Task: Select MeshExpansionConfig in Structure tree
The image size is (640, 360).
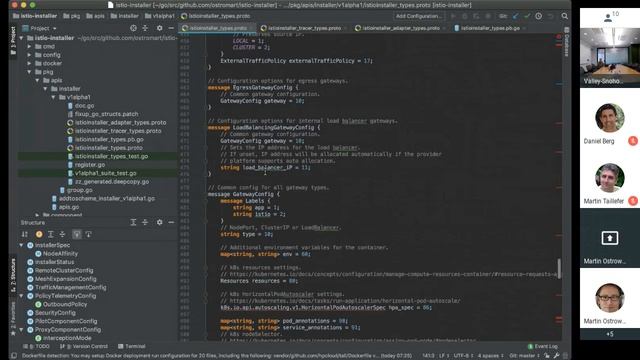Action: pyautogui.click(x=62, y=279)
